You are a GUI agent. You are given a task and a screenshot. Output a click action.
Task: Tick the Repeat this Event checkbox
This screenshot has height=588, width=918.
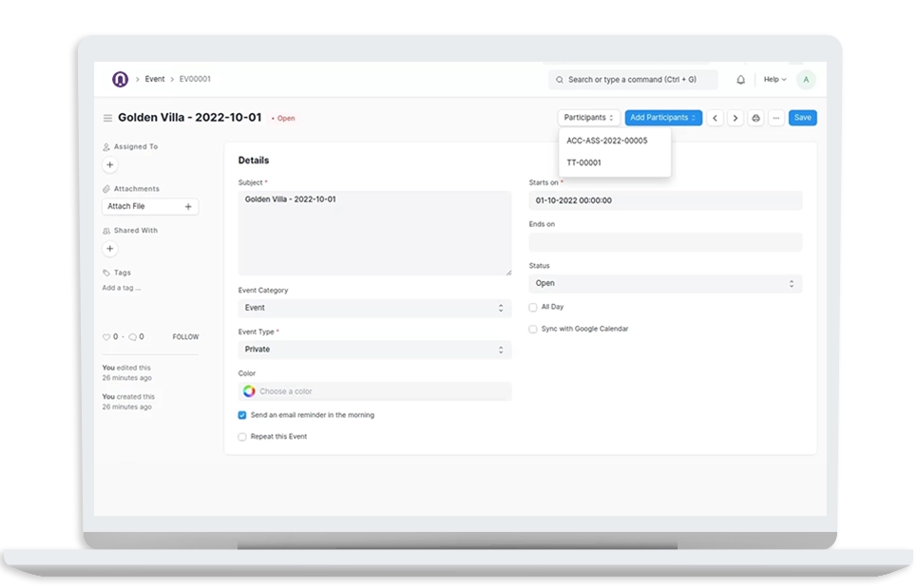242,437
